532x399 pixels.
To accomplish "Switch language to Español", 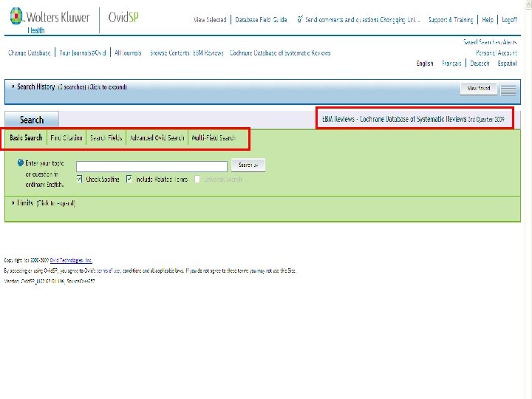I will (x=507, y=64).
